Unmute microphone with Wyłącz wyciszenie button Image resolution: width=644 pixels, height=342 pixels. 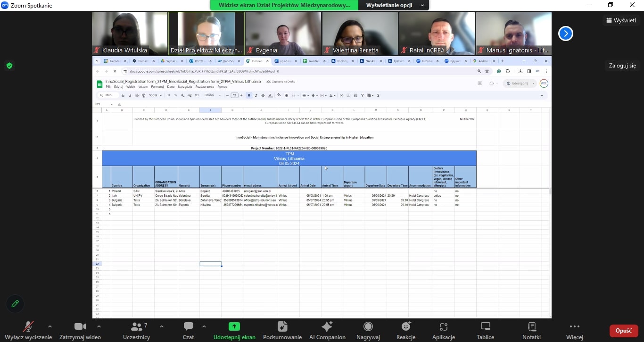tap(28, 330)
